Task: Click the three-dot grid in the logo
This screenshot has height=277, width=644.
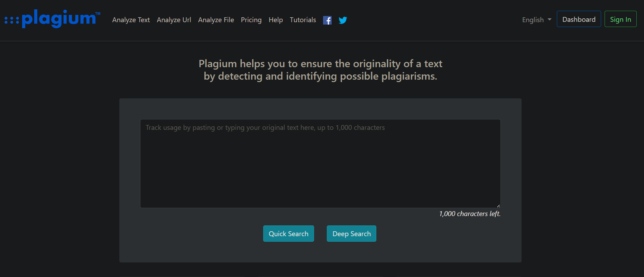Action: click(x=12, y=20)
